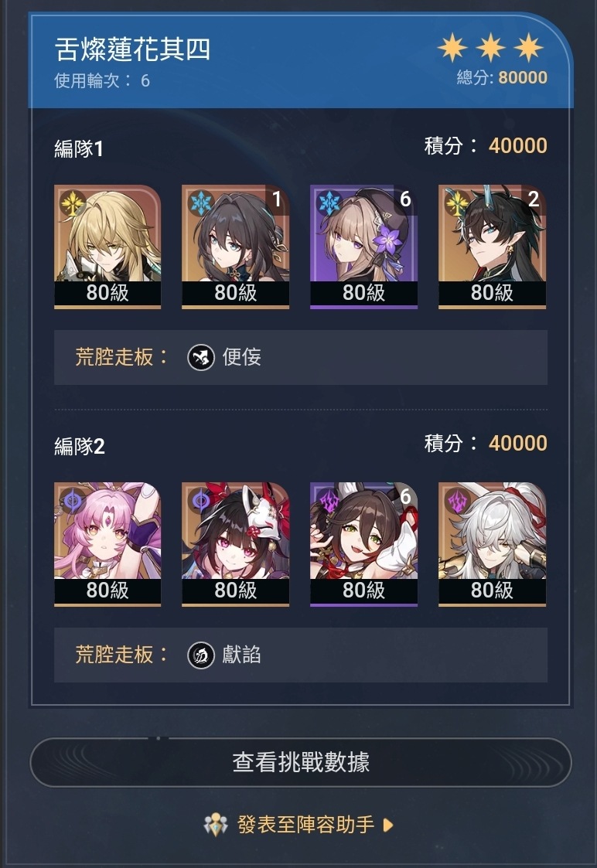Viewport: 597px width, 868px height.
Task: Click the 獻諂 buff icon
Action: 201,655
